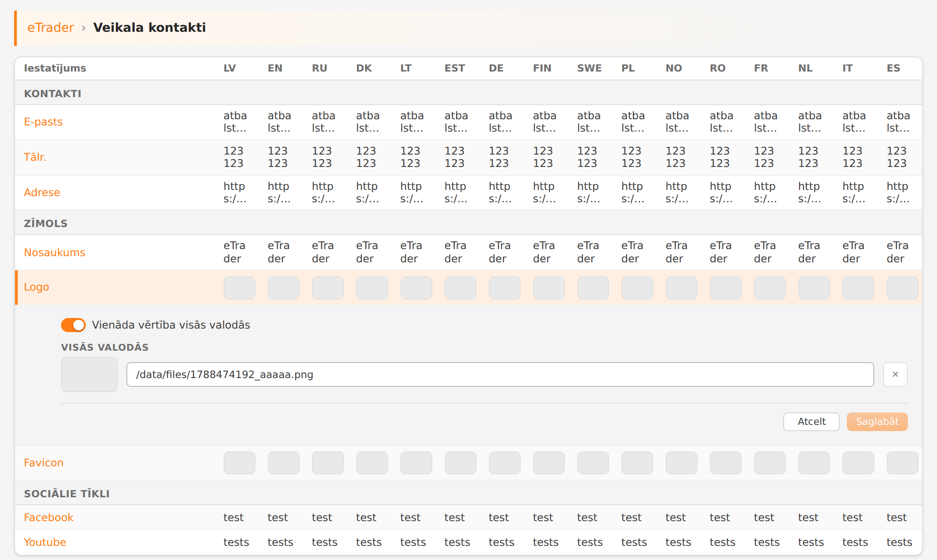The height and width of the screenshot is (560, 937).
Task: Expand the Favicon setting row
Action: click(x=468, y=463)
